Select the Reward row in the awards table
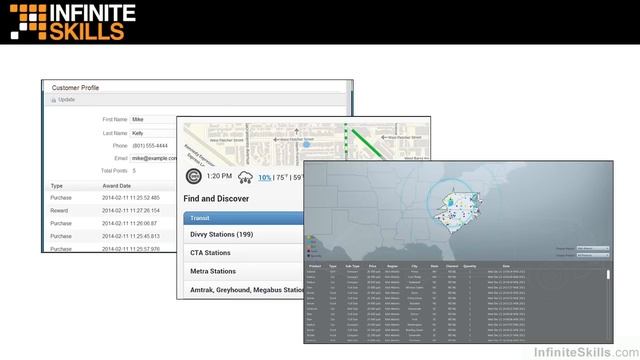Image resolution: width=640 pixels, height=360 pixels. [111, 211]
